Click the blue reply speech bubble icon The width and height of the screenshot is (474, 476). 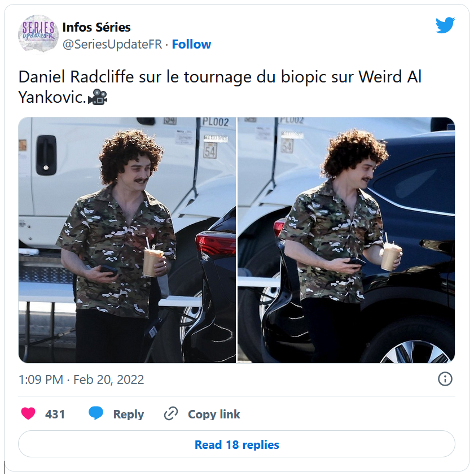[x=96, y=413]
